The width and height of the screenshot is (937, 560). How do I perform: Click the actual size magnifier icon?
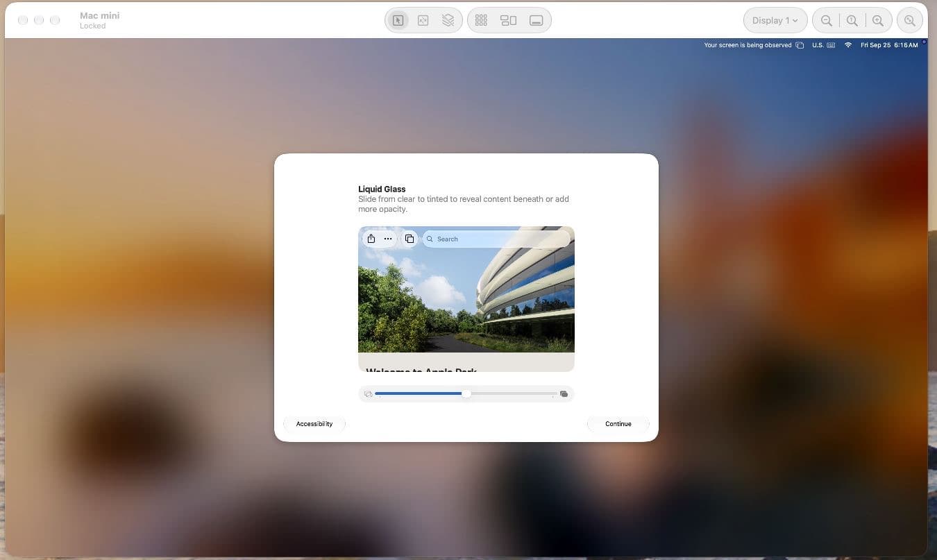[x=852, y=21]
